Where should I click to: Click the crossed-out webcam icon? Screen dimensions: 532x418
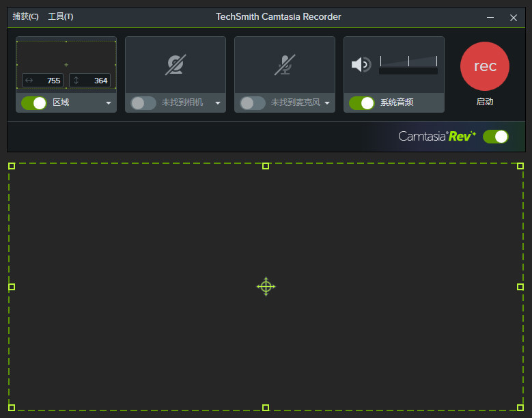176,65
